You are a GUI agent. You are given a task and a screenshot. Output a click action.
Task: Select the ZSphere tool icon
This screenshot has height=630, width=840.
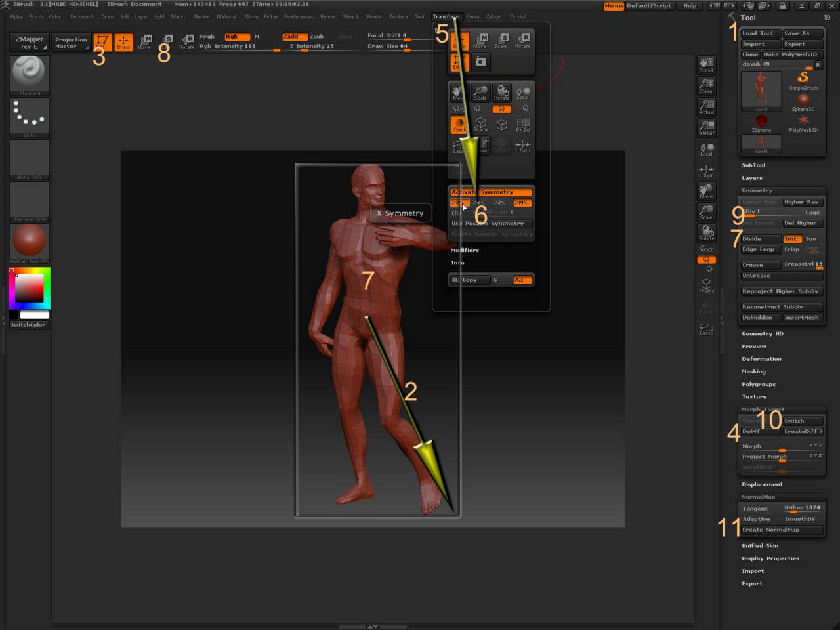(761, 122)
